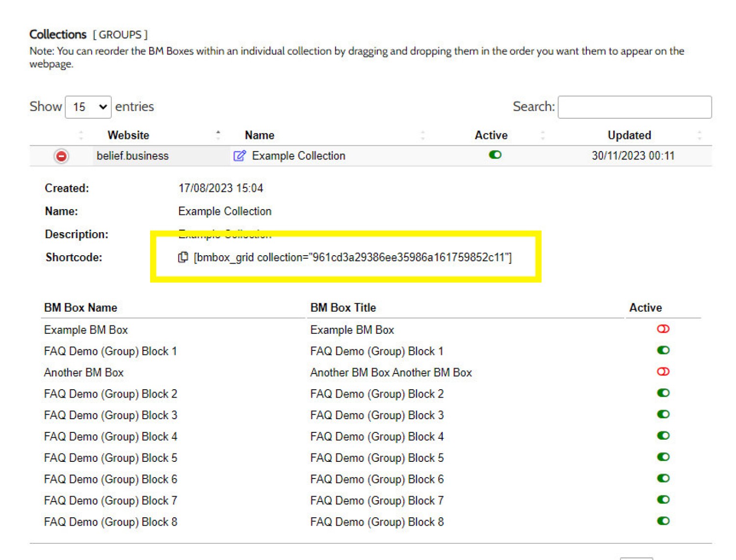Click into the Search input field
Screen dimensions: 736x560
point(634,107)
